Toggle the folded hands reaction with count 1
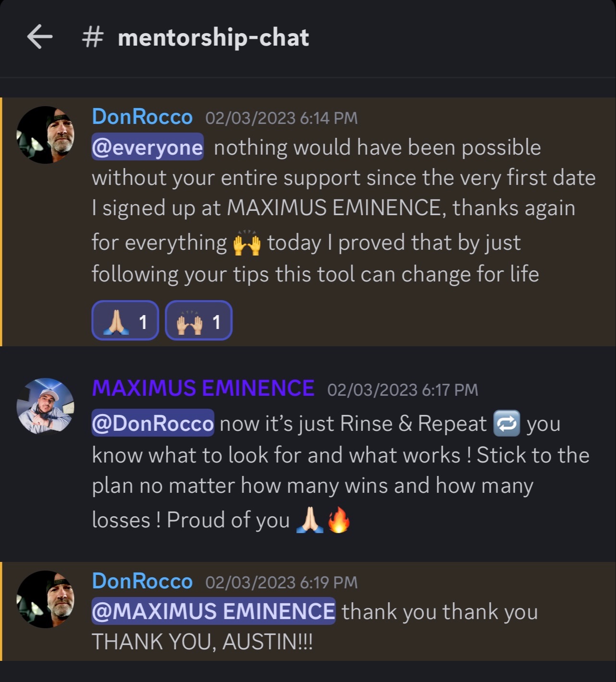 125,321
